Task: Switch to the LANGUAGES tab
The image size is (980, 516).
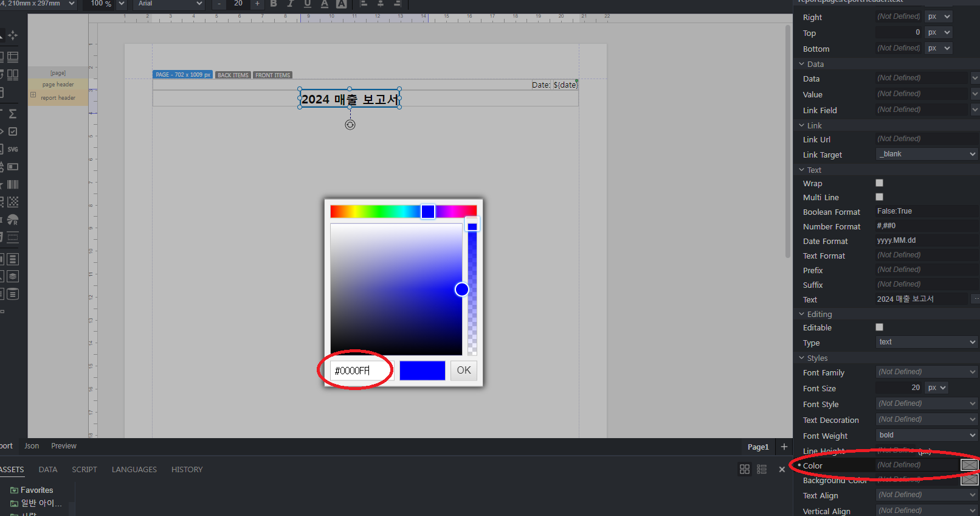Action: coord(134,470)
